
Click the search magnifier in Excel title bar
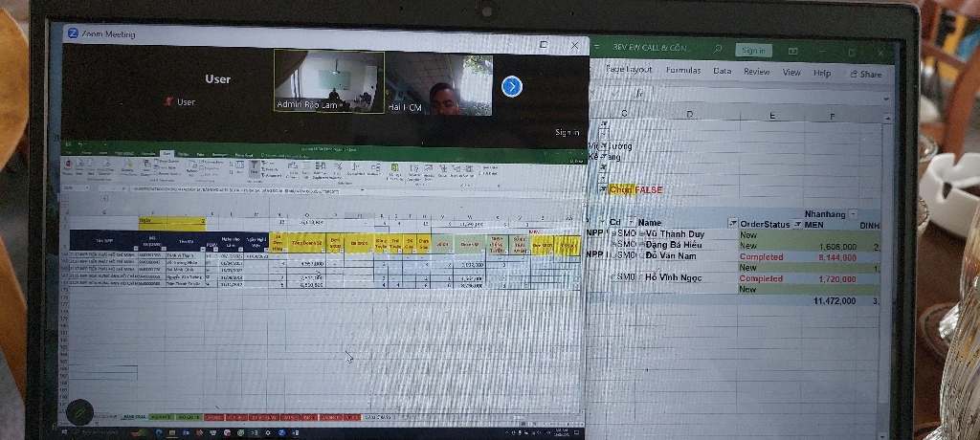(717, 48)
